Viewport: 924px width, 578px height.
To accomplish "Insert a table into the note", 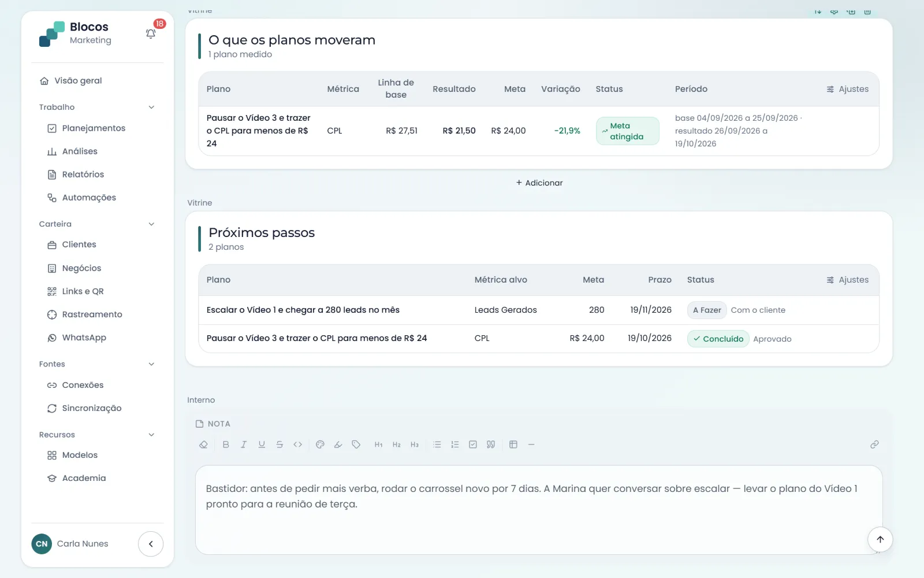I will pos(513,444).
